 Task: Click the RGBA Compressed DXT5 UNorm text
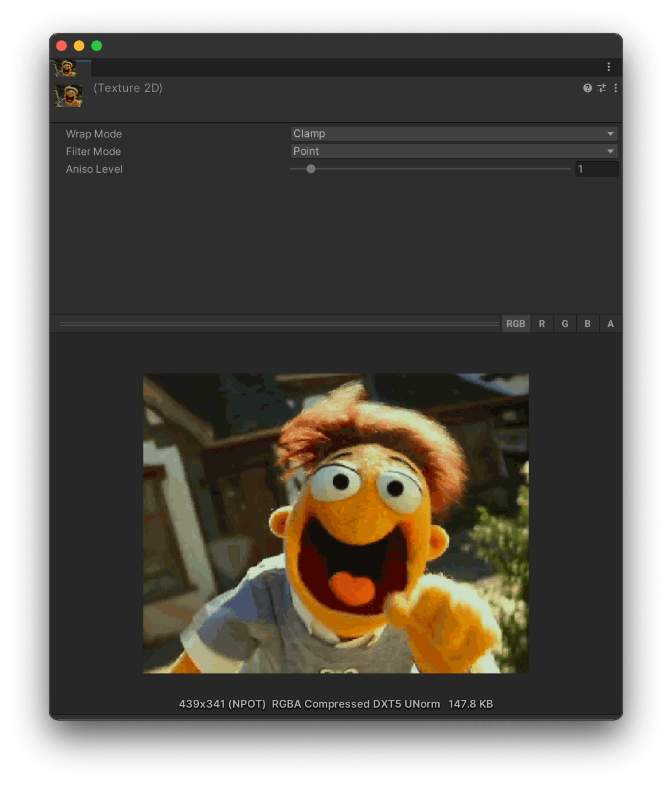356,704
